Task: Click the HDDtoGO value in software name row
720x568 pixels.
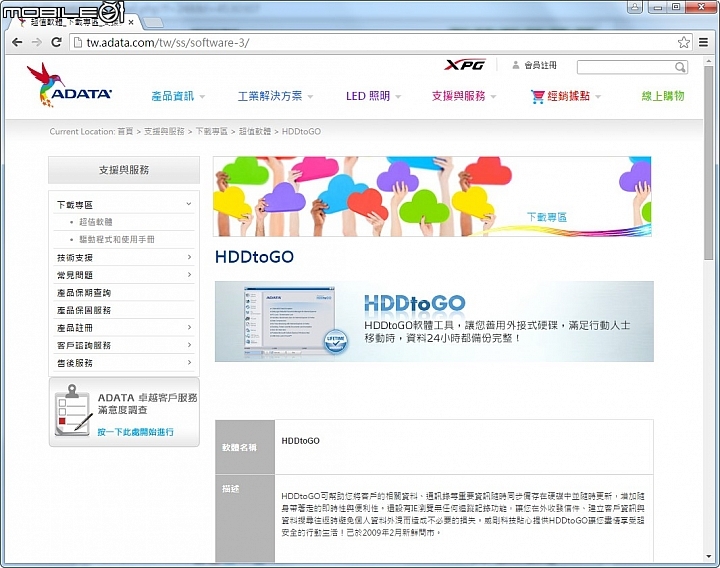Action: [300, 441]
